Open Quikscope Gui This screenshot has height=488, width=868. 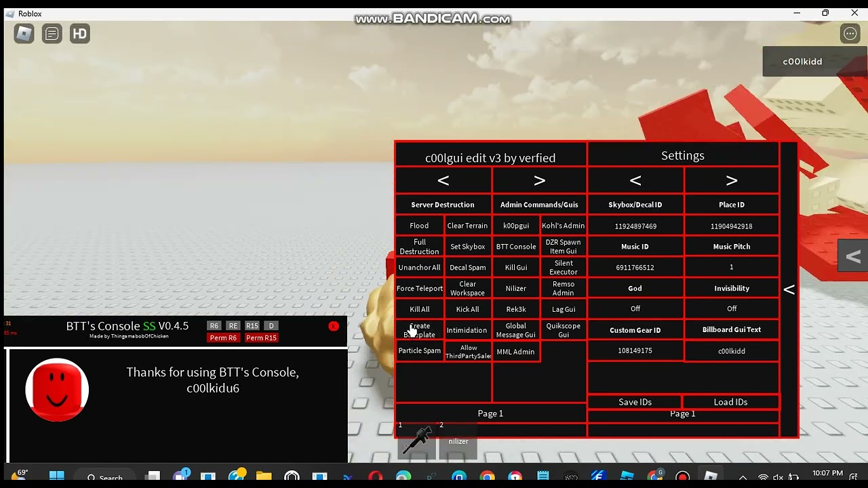[x=563, y=330]
